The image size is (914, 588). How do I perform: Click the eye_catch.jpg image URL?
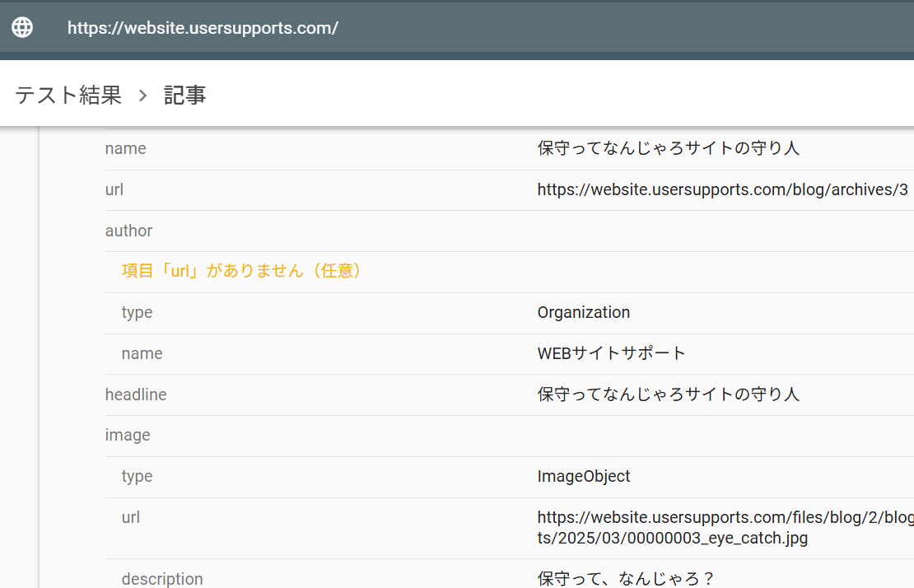(x=725, y=528)
